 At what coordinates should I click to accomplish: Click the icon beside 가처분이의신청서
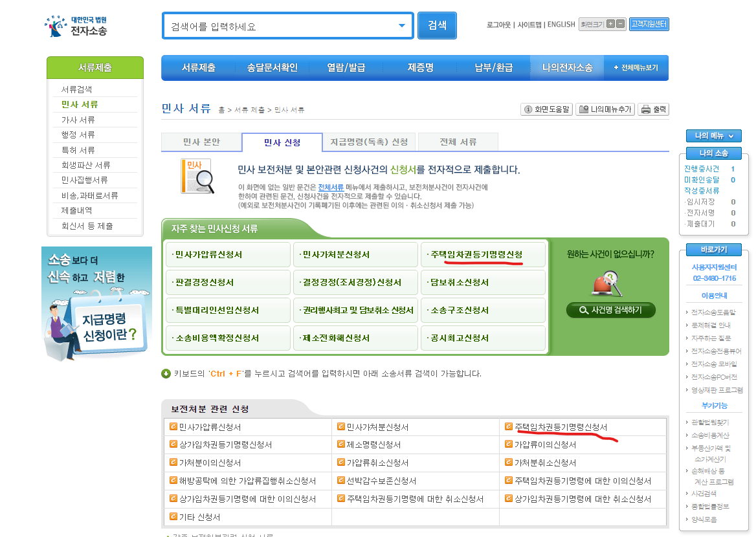click(173, 463)
